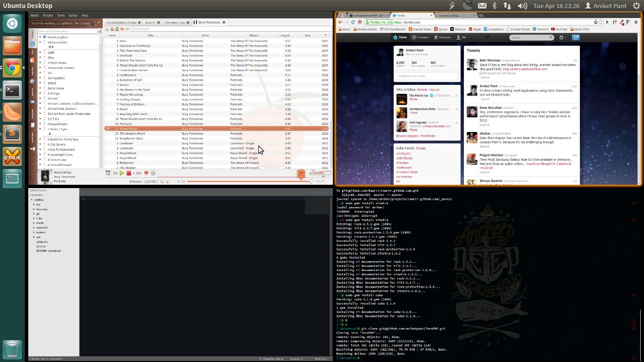Open the Trash in the launcher
This screenshot has height=362, width=644.
coord(12,349)
